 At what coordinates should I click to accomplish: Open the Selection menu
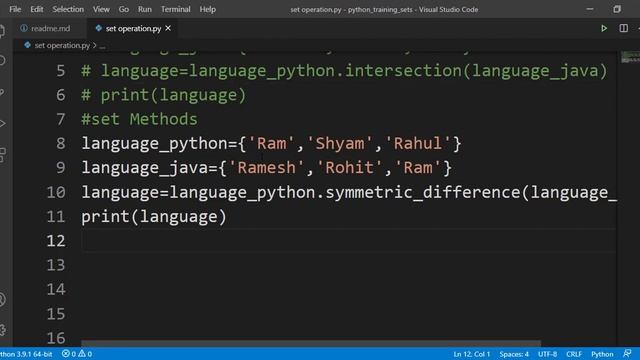click(x=68, y=9)
